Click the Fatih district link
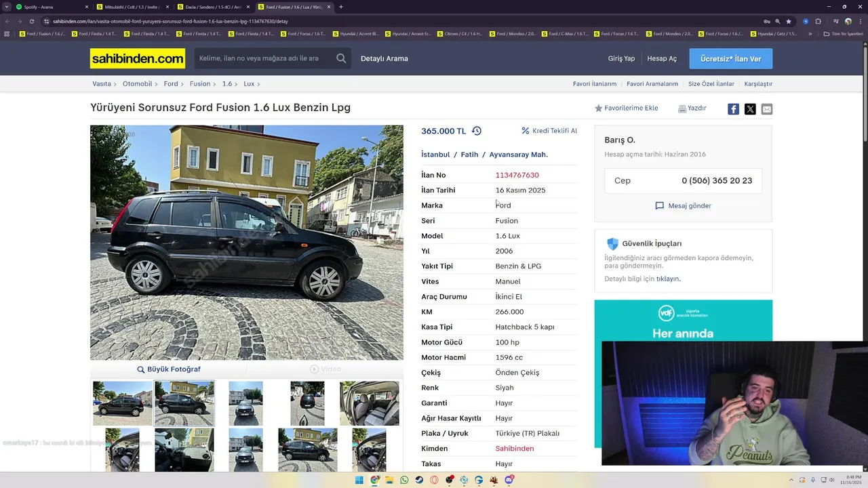 pyautogui.click(x=469, y=155)
